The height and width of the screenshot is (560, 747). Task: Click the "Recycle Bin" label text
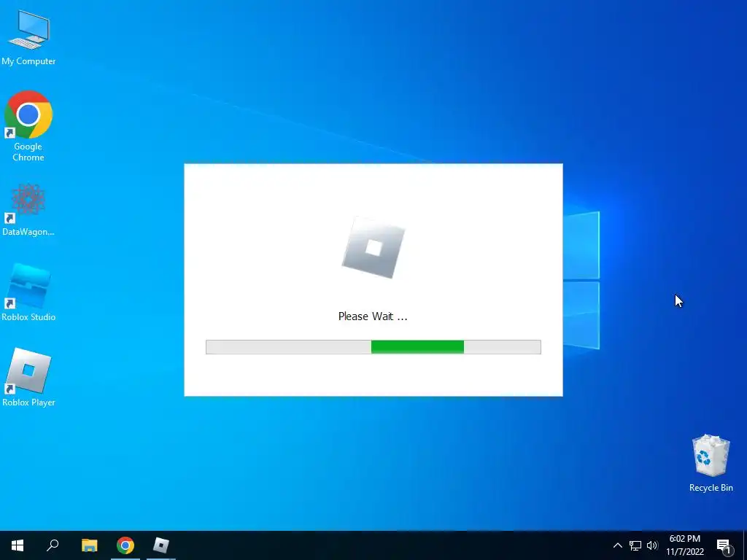[x=711, y=488]
